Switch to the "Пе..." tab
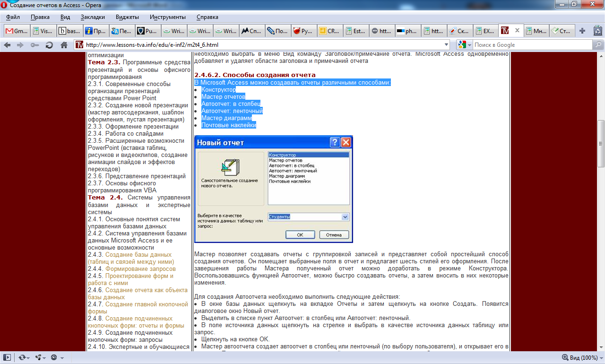Image resolution: width=605 pixels, height=364 pixels. 121,31
